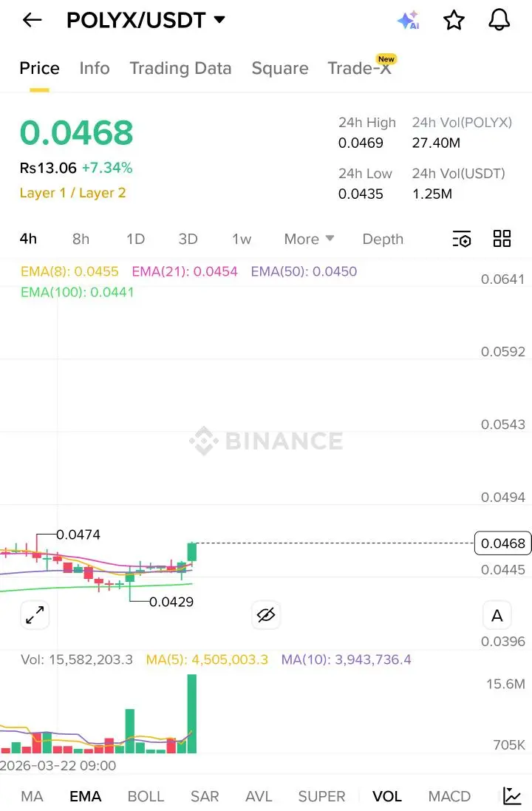The image size is (532, 811).
Task: Tap the 24h Low value 0.0435
Action: point(361,194)
